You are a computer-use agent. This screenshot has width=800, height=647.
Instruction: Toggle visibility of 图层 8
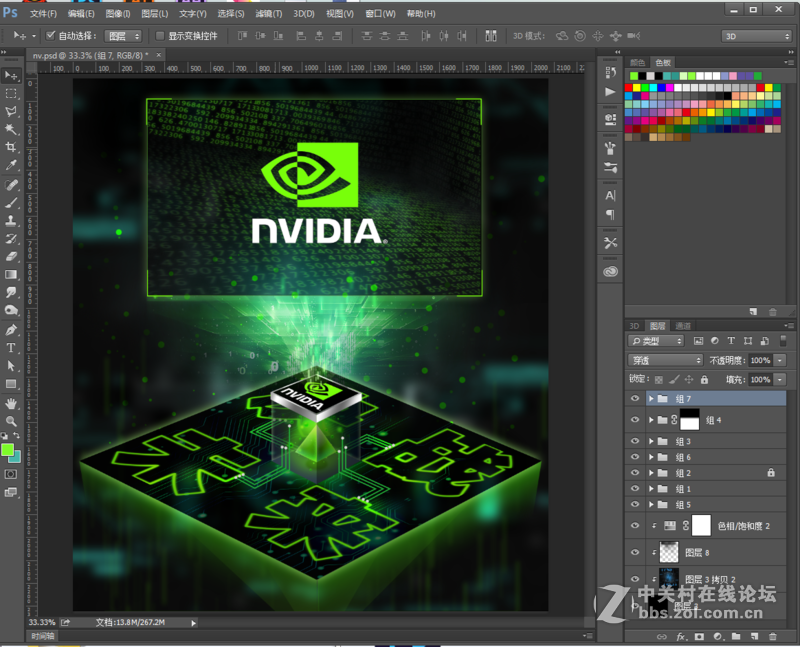634,551
